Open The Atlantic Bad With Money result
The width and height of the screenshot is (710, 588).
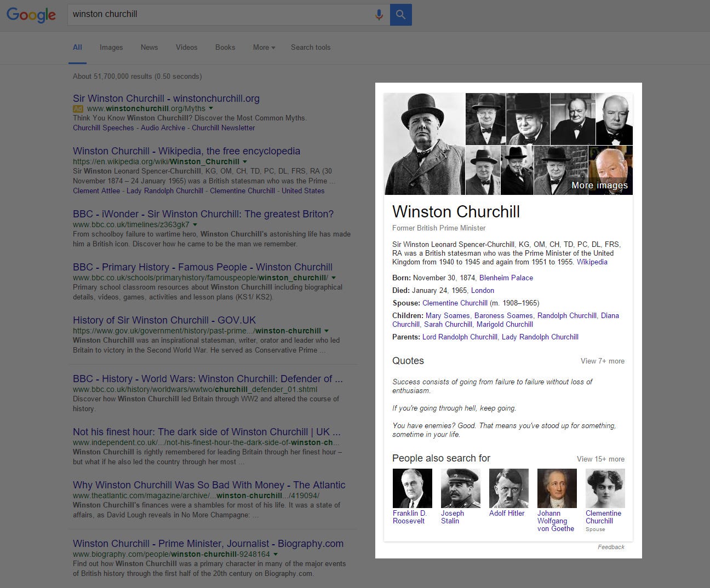click(209, 485)
